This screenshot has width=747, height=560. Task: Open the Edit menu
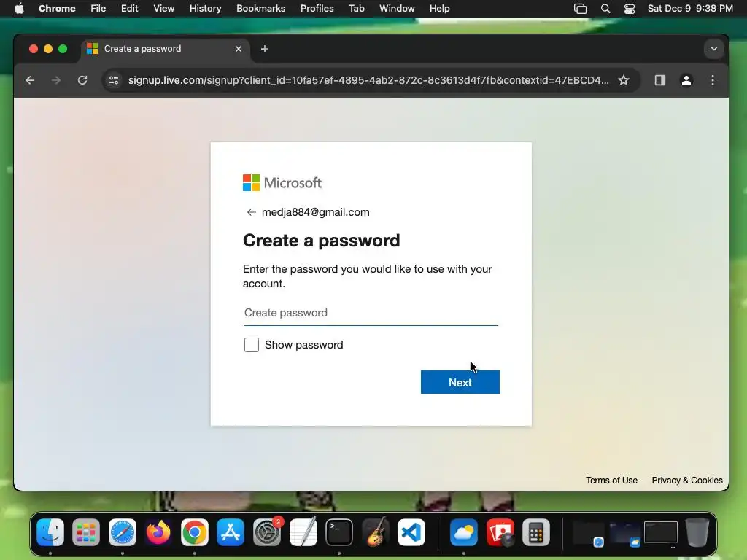point(130,9)
